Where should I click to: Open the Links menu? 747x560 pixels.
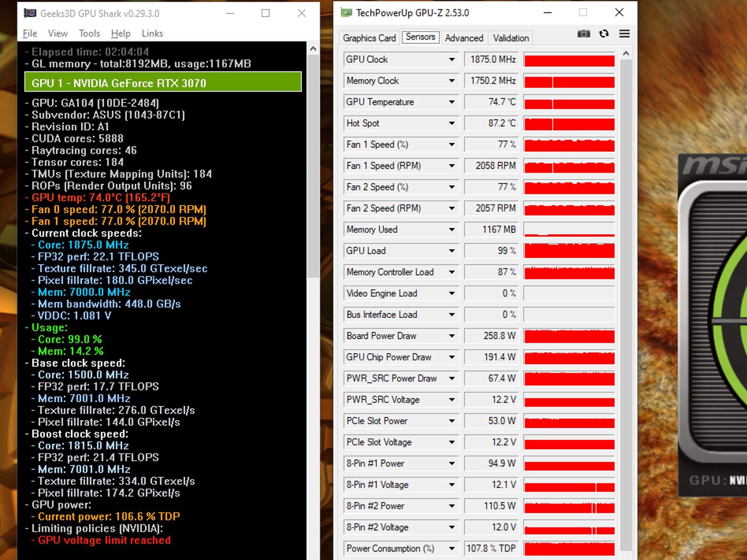click(152, 34)
